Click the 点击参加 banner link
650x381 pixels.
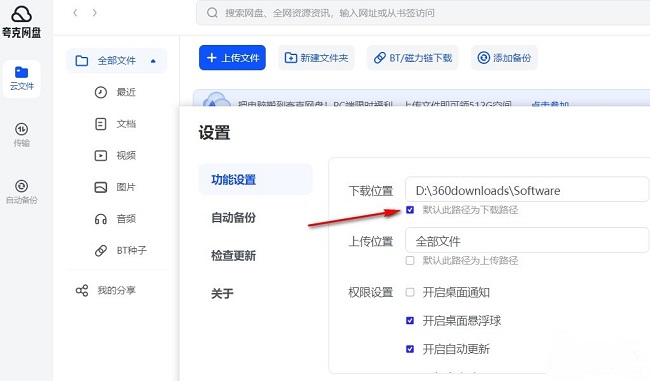tap(550, 104)
